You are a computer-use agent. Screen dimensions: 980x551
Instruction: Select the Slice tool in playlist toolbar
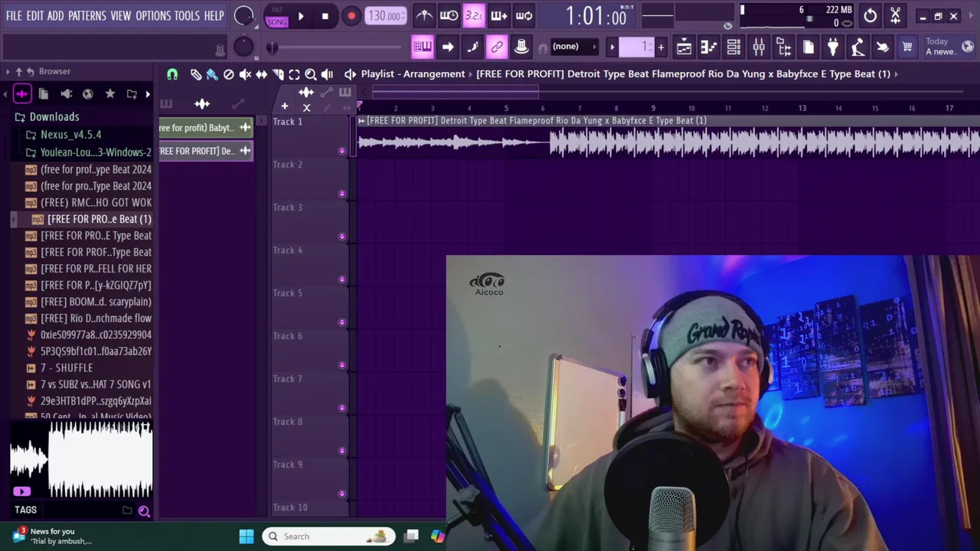coord(278,74)
